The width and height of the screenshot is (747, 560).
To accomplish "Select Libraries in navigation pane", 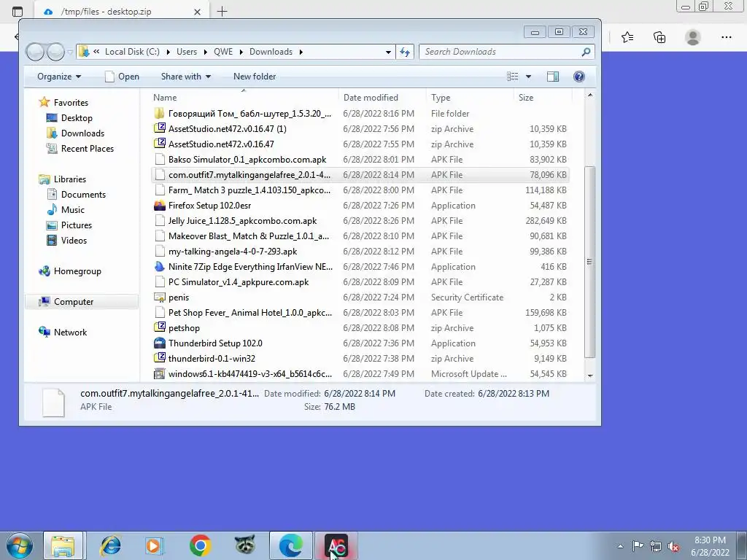I will tap(63, 179).
